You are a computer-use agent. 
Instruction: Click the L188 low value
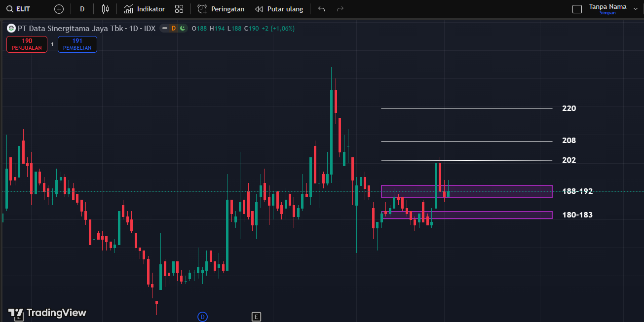[234, 29]
